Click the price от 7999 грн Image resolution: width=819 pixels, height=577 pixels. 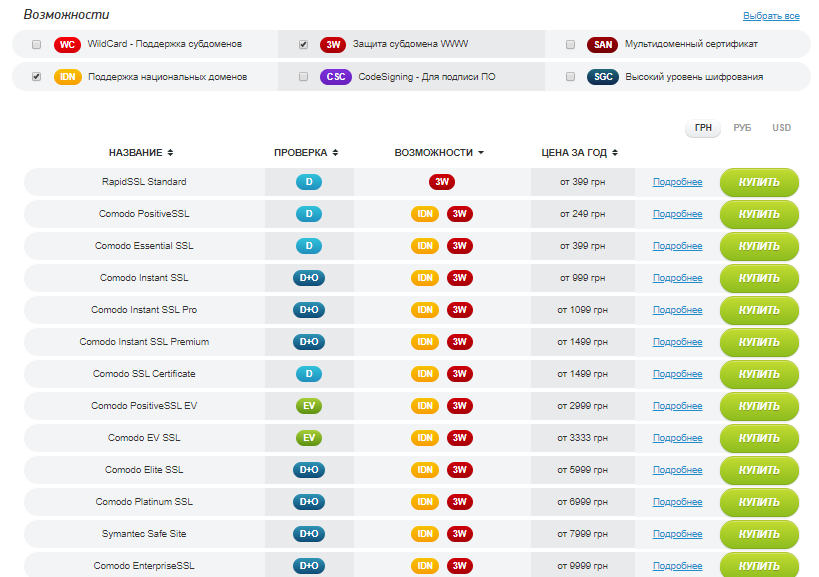tap(582, 534)
